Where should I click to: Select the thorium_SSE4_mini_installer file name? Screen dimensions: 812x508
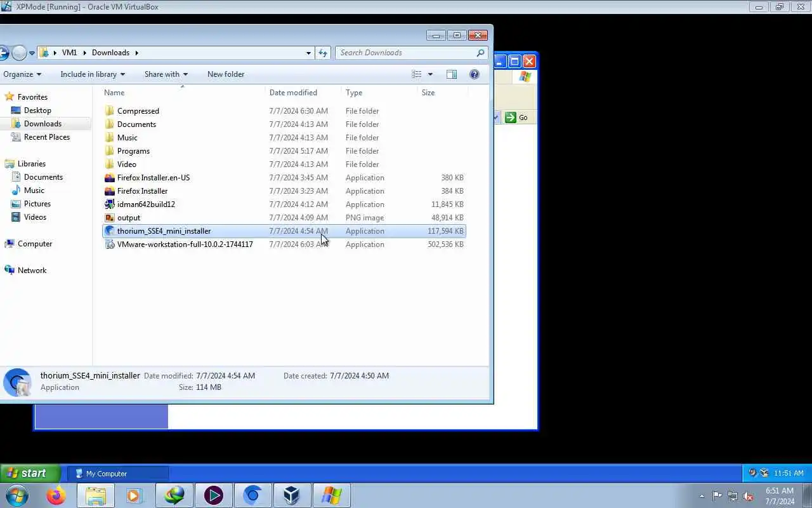[164, 231]
